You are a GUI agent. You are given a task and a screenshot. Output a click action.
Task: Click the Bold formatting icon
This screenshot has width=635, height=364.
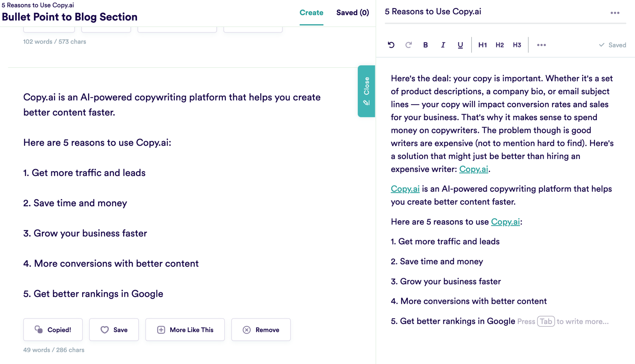425,45
